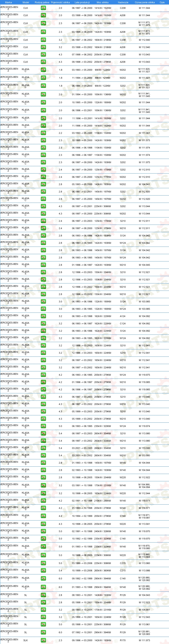This screenshot has width=169, height=644.
Task: Click fuel icon in Klasa S C215 5.0 row
Action: pyautogui.click(x=43, y=563)
